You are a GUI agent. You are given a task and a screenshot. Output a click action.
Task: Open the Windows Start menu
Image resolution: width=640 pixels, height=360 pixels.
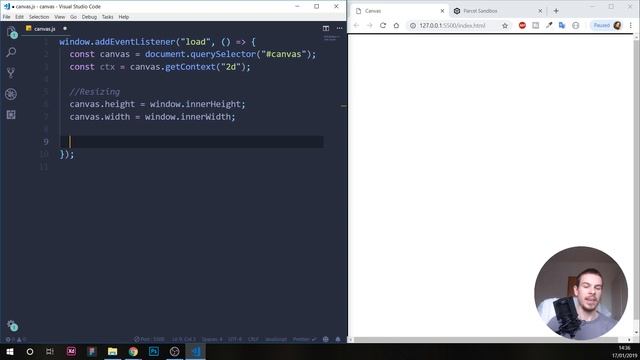coord(10,351)
